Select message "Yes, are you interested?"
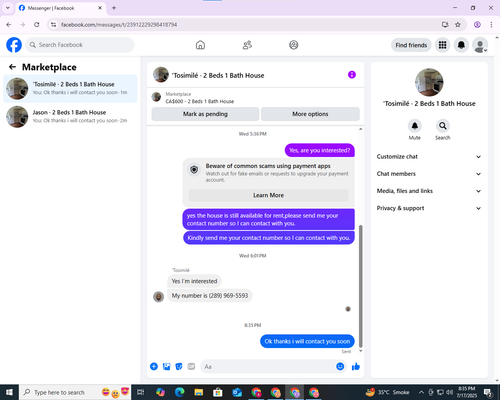Image resolution: width=500 pixels, height=400 pixels. click(320, 150)
